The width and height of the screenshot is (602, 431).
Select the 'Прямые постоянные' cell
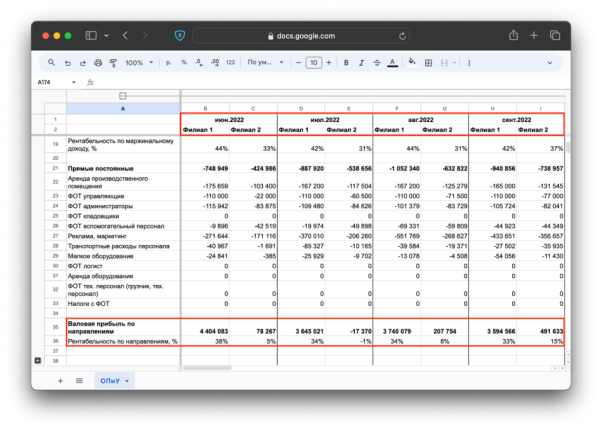click(x=123, y=168)
